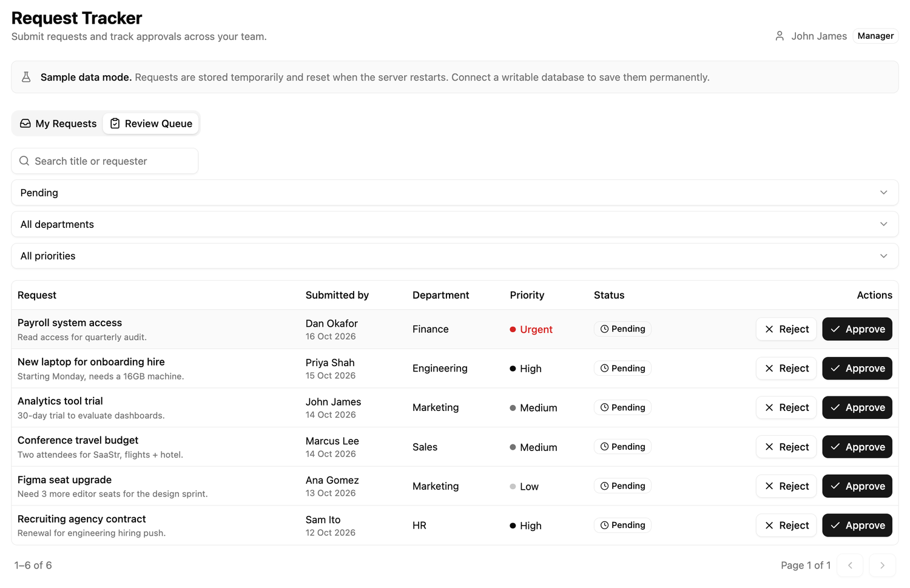
Task: Click the HR department cell
Action: (419, 526)
